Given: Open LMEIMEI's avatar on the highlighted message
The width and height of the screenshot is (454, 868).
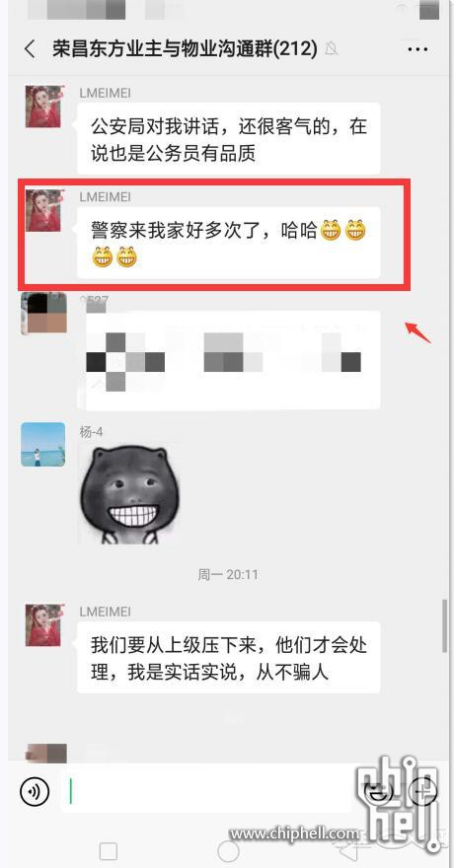Looking at the screenshot, I should point(43,210).
